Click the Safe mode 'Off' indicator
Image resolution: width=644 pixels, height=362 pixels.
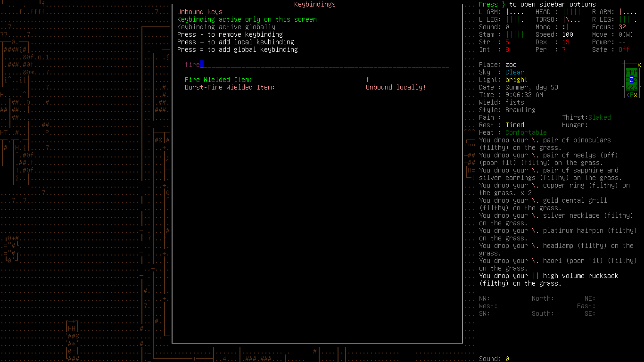624,49
